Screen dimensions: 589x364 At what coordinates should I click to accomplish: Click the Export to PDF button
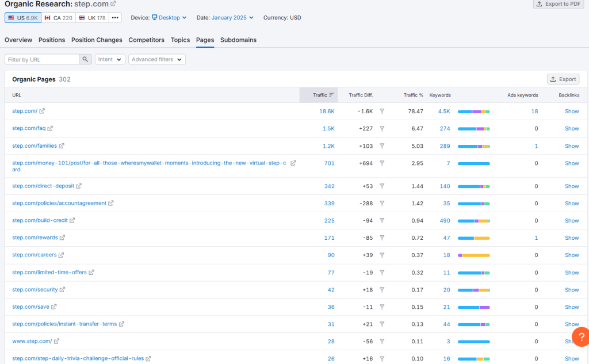pyautogui.click(x=558, y=4)
